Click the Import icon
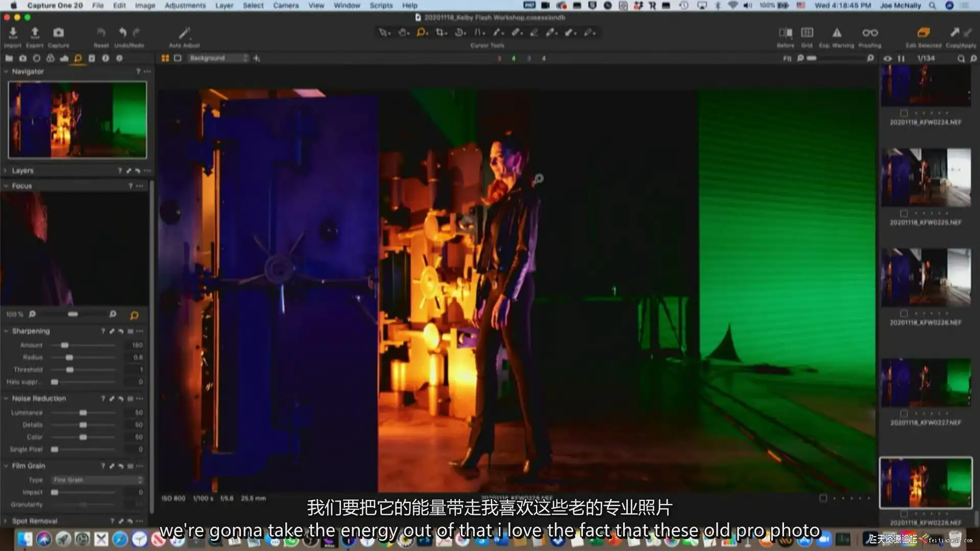980x551 pixels. (x=13, y=33)
